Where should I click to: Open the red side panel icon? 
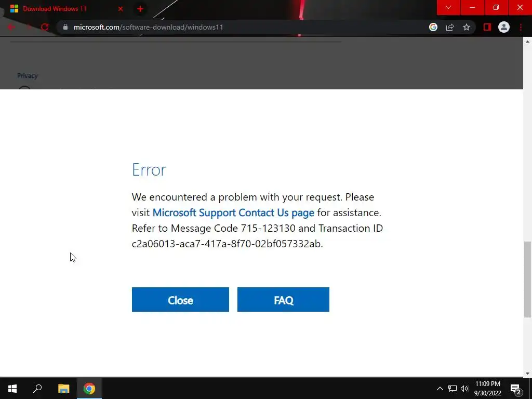pyautogui.click(x=487, y=27)
